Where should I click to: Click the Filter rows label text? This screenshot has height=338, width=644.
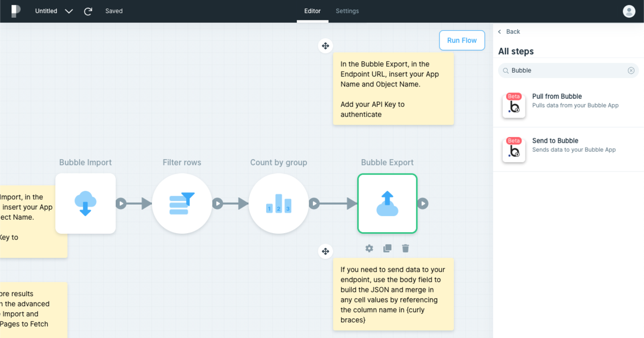[x=182, y=162]
